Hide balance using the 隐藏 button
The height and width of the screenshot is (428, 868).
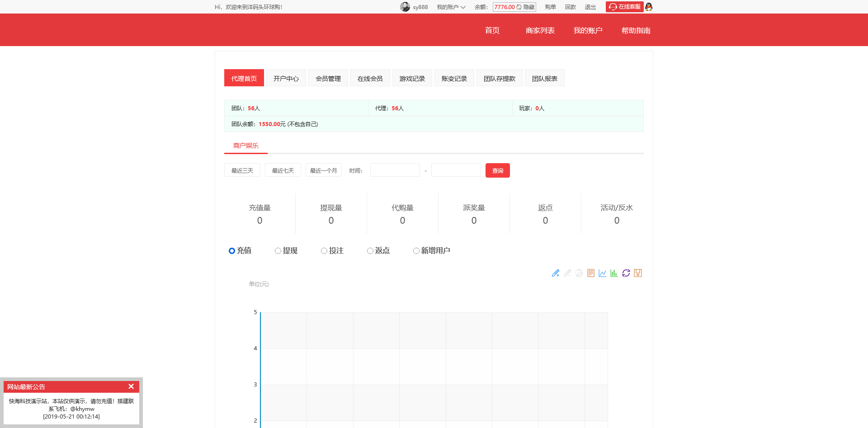[529, 7]
